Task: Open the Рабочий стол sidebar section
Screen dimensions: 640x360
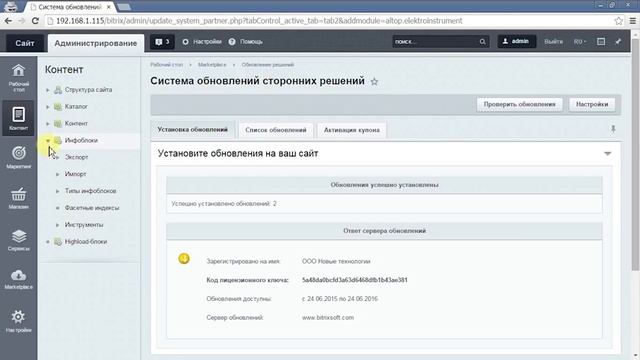Action: 18,78
